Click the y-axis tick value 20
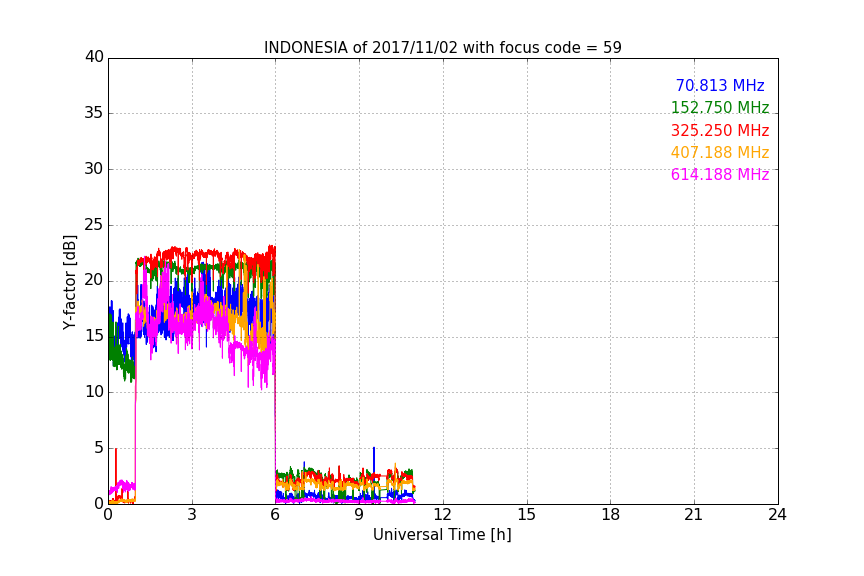Screen dimensions: 864x576 pos(94,280)
